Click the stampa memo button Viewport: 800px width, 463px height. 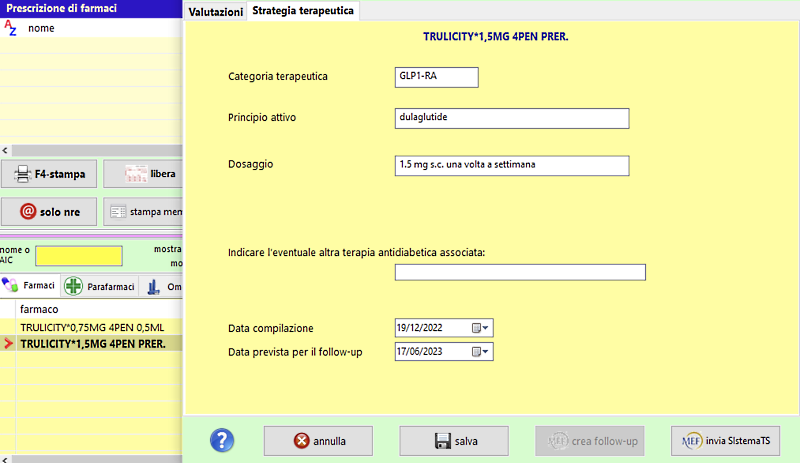coord(144,212)
